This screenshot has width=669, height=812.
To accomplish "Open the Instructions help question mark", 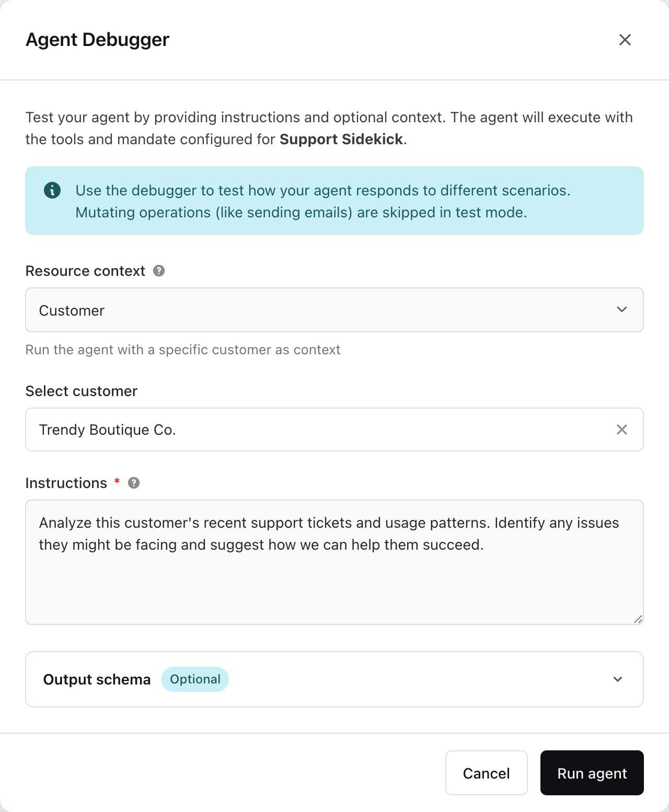I will [133, 483].
